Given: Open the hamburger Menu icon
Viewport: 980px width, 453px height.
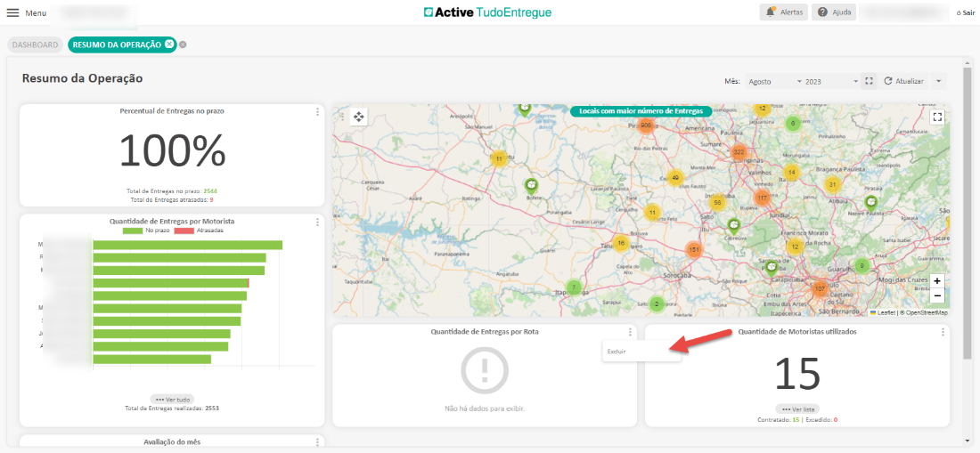Looking at the screenshot, I should (12, 12).
